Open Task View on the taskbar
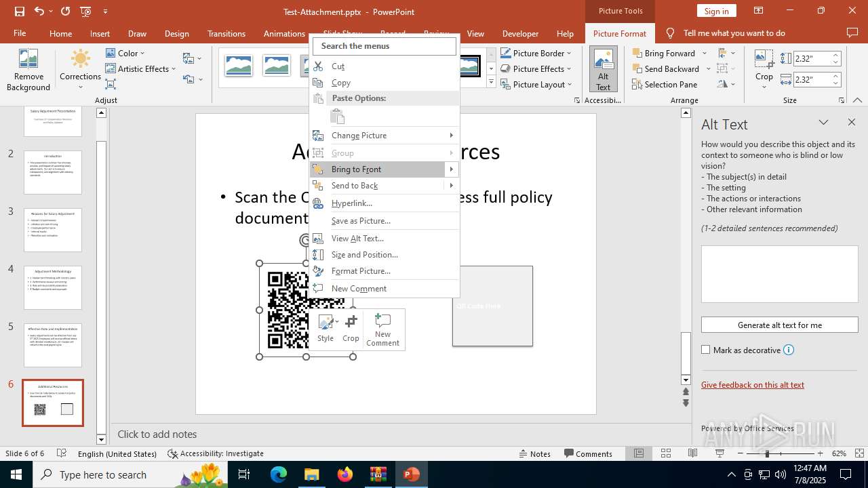Image resolution: width=868 pixels, height=488 pixels. click(x=245, y=474)
